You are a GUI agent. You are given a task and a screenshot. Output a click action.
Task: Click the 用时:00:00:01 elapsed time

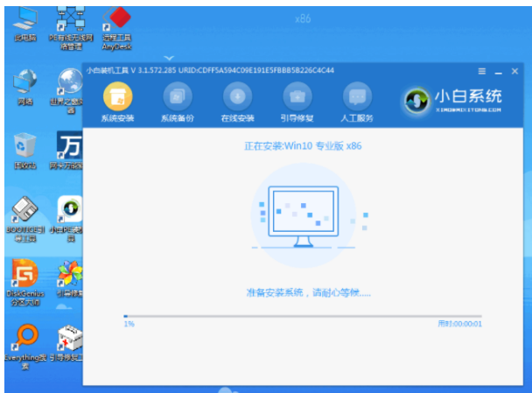(x=459, y=324)
